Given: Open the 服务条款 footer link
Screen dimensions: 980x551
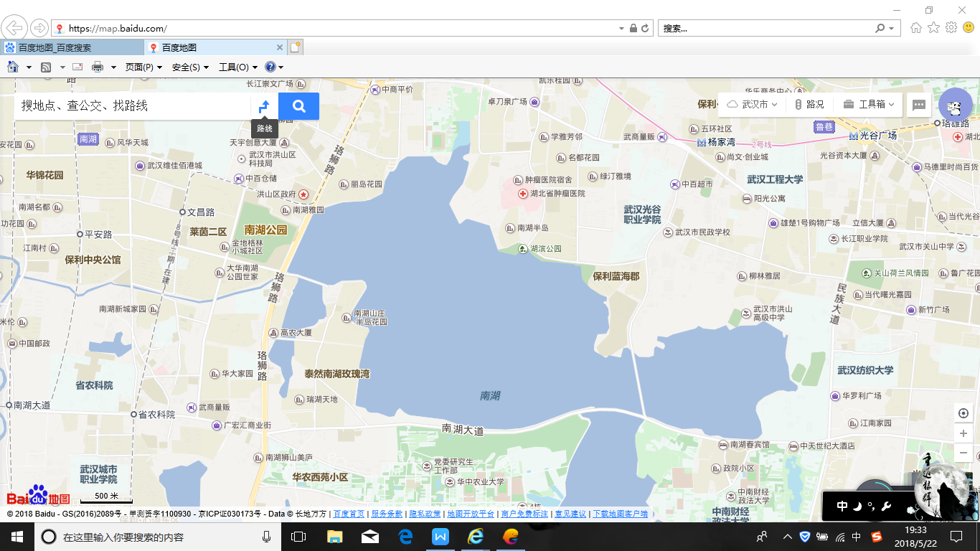Looking at the screenshot, I should 387,514.
